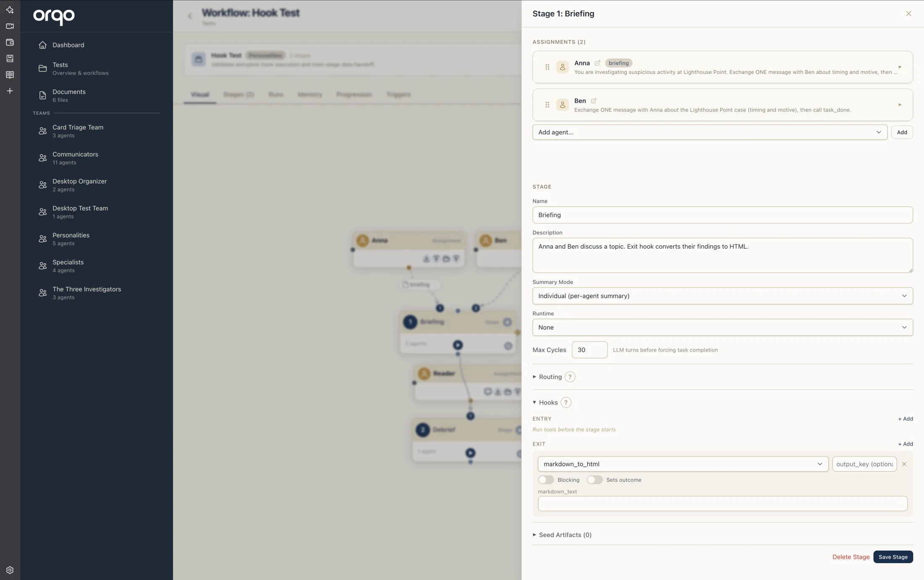
Task: Grab the drag handle on Anna's assignment
Action: click(x=547, y=67)
